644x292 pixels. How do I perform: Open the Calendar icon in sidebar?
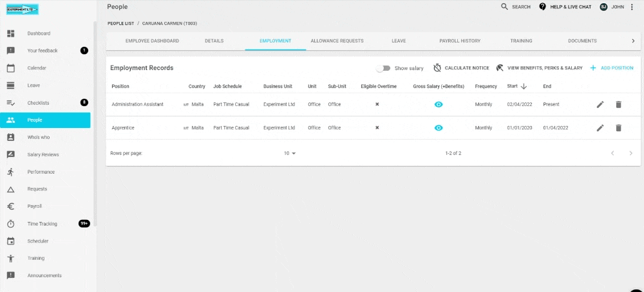coord(11,68)
